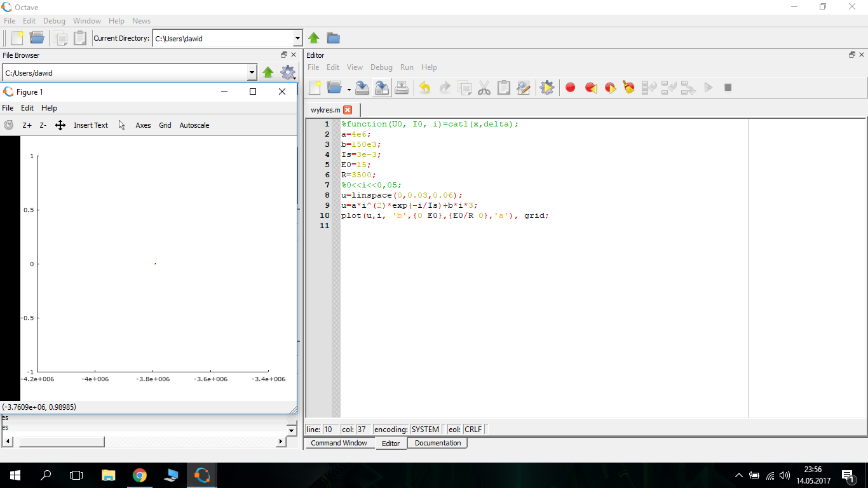868x488 pixels.
Task: Open the Editor open-file dropdown arrow
Action: (x=349, y=89)
